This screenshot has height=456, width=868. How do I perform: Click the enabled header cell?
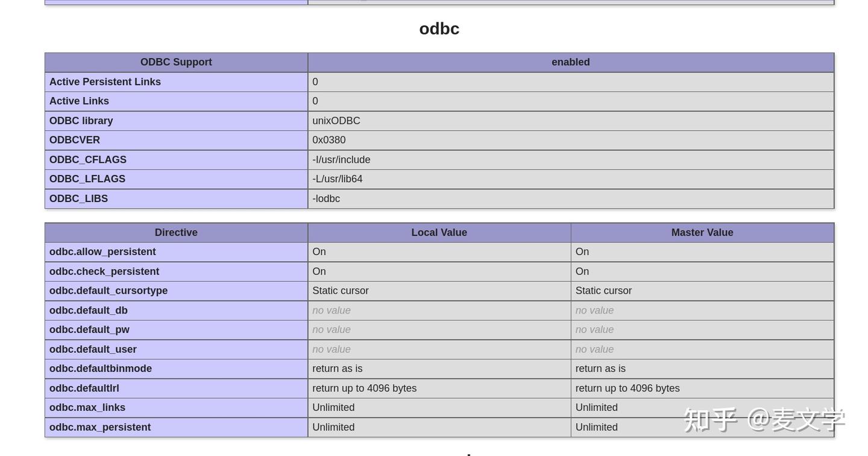click(x=571, y=62)
